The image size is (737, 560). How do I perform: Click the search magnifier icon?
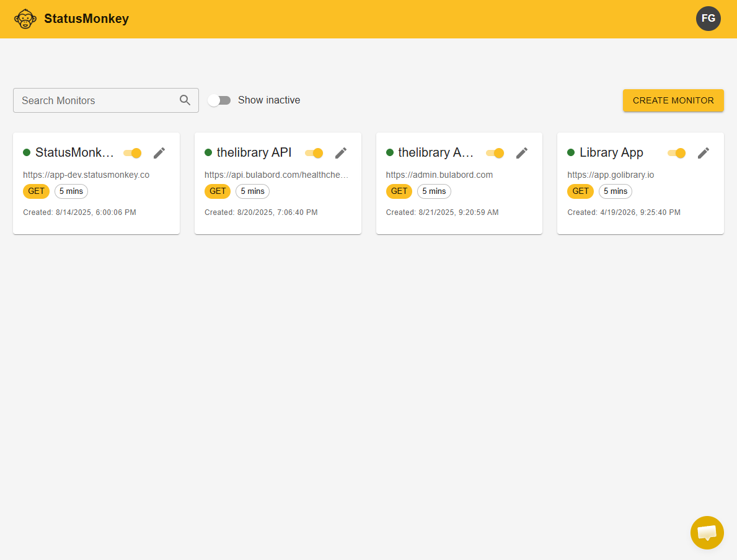[x=185, y=100]
